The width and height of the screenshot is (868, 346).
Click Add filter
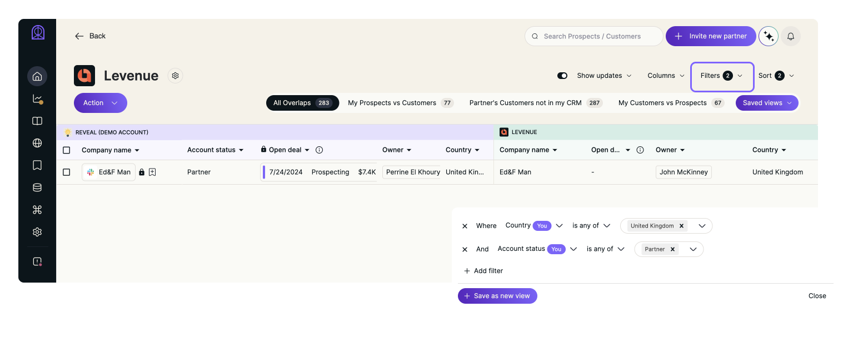483,271
